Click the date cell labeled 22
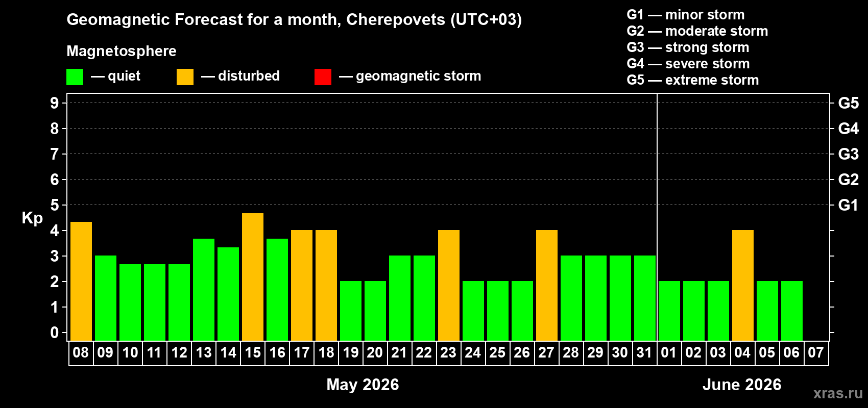This screenshot has height=408, width=868. pos(424,353)
